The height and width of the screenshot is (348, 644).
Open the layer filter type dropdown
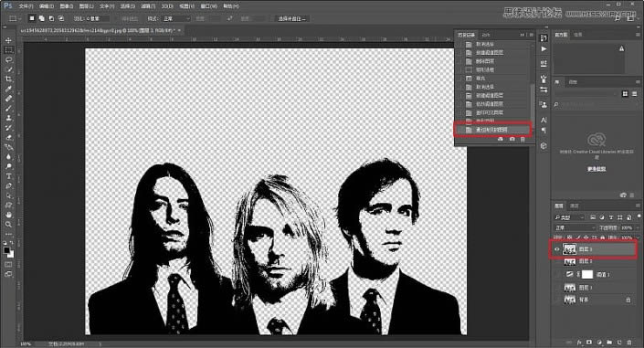click(570, 217)
